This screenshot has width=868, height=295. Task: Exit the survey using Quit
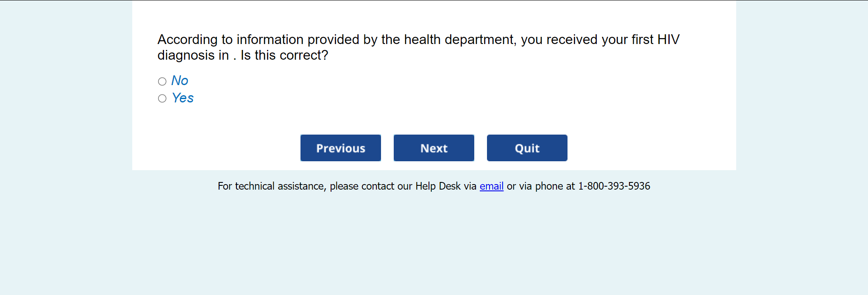527,148
